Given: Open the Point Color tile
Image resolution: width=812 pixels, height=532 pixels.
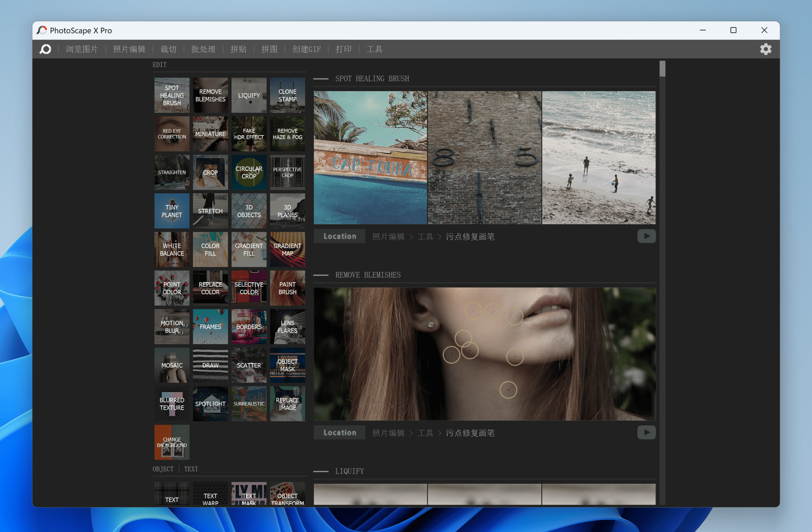Looking at the screenshot, I should pos(172,288).
